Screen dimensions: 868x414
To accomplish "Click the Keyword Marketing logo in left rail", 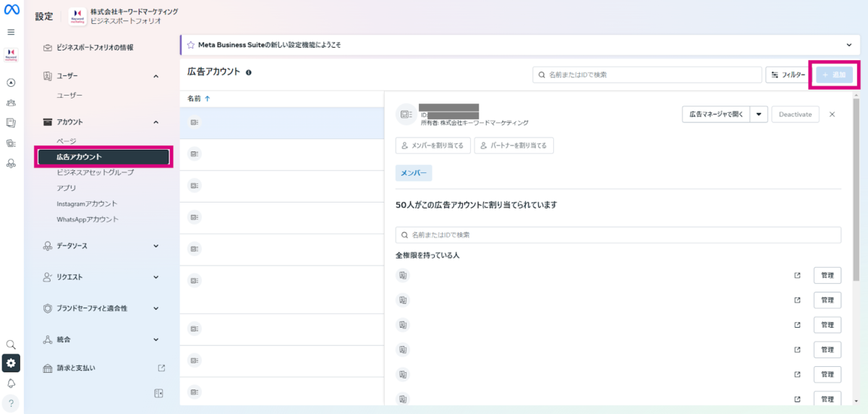I will click(x=11, y=55).
